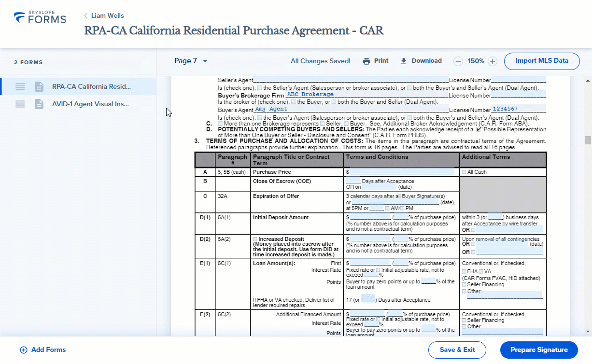
Task: Click scrollbar down arrow
Action: point(588,332)
